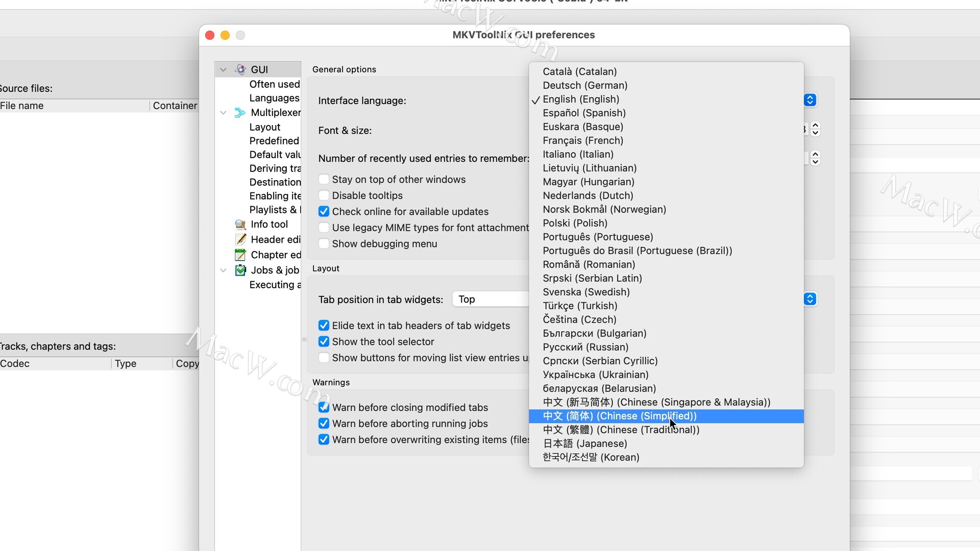Open the Interface language dropdown arrow
This screenshot has width=980, height=551.
(x=810, y=100)
